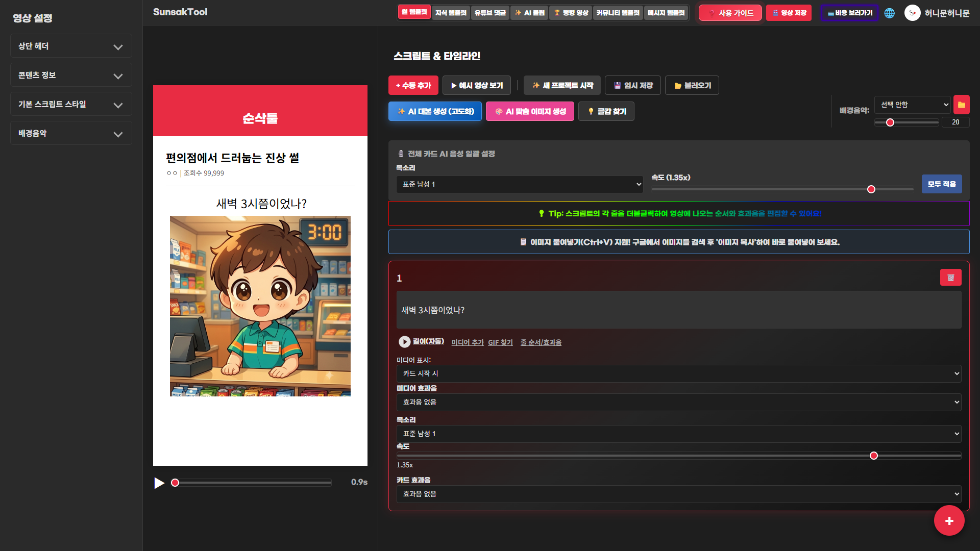The image size is (980, 551).
Task: Click the AI 맞춤 이미지 생성 button
Action: [x=530, y=111]
